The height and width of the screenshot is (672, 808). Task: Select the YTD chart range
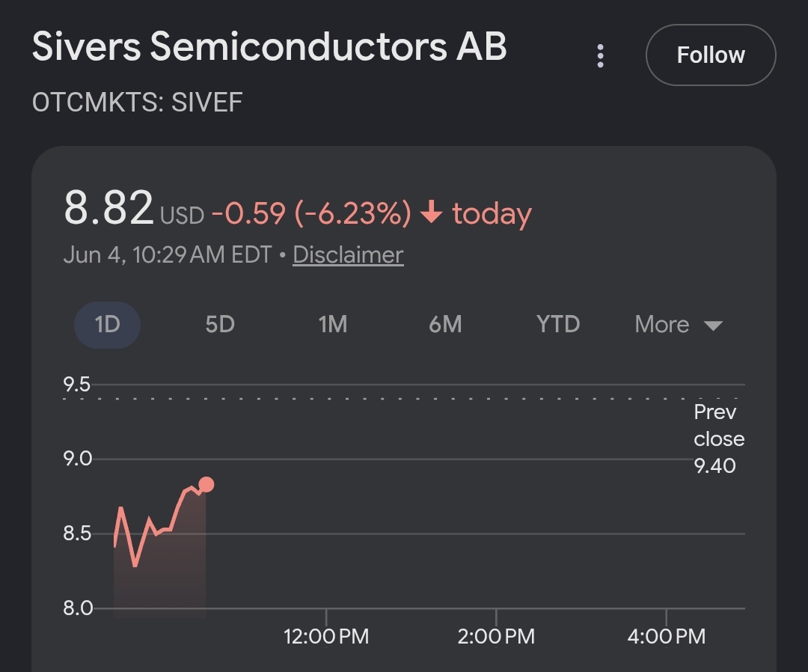click(x=558, y=325)
